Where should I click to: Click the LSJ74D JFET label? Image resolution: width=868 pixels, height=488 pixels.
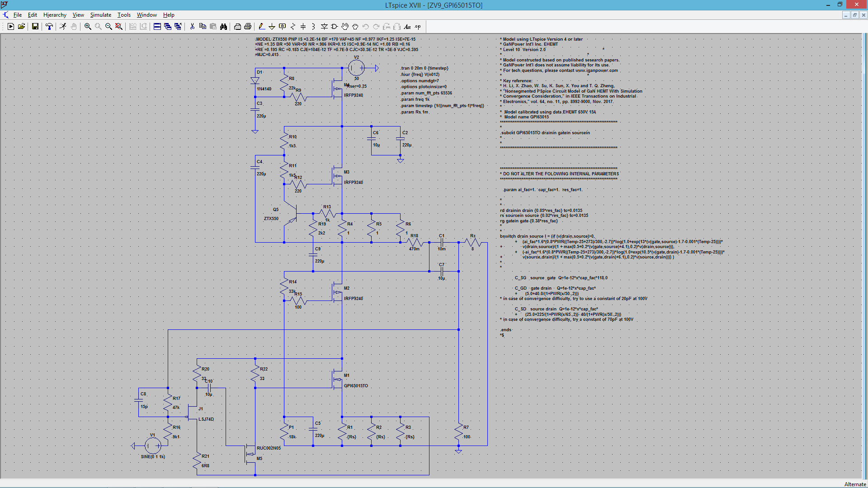[206, 419]
